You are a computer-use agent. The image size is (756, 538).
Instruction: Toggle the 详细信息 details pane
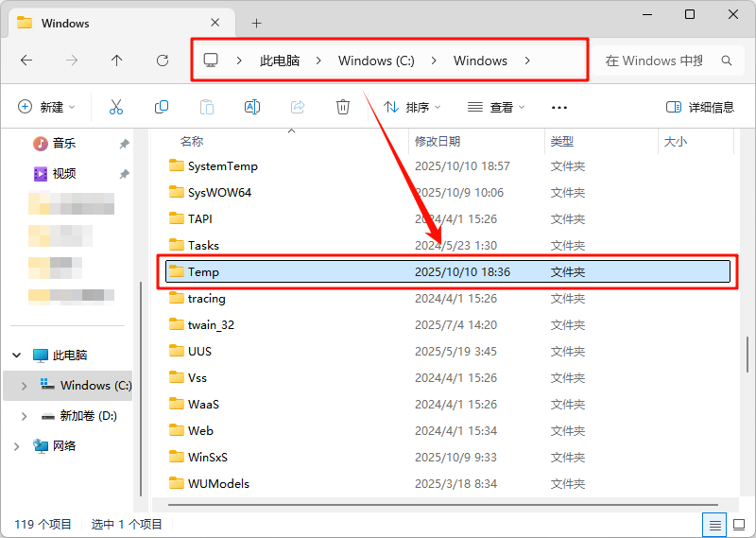[x=699, y=107]
